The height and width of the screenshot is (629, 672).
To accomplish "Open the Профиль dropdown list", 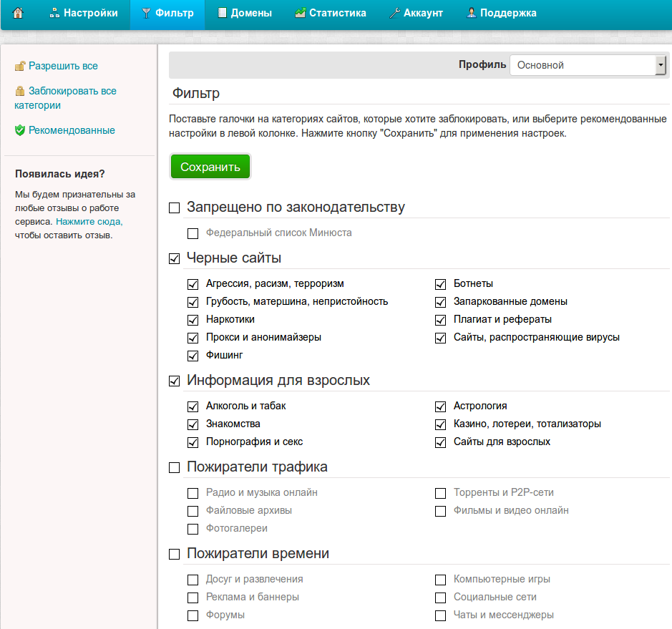I will tap(588, 65).
